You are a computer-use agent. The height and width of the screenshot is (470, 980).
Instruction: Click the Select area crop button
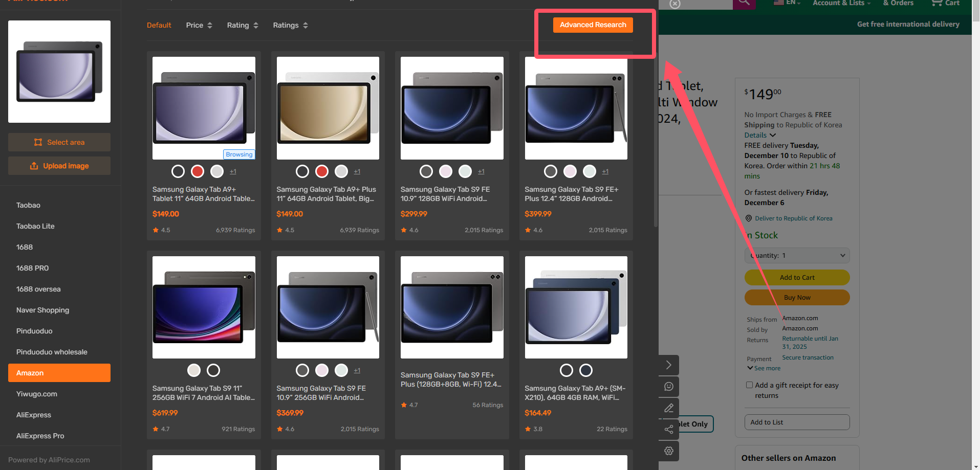coord(59,142)
